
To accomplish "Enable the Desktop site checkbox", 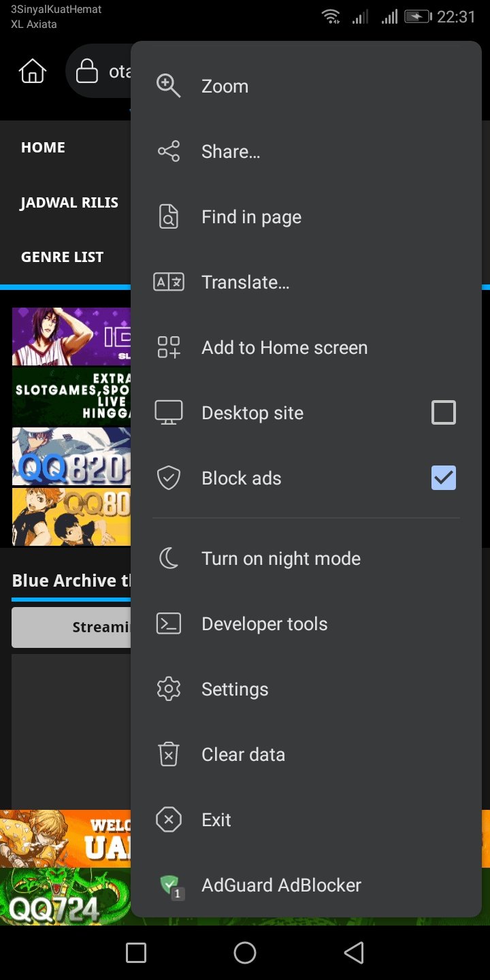I will [443, 412].
